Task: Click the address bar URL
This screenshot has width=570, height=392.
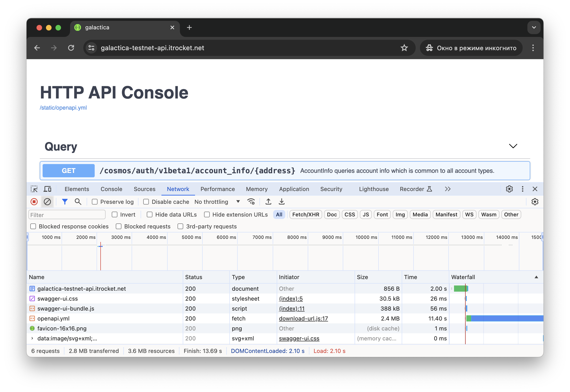Action: pyautogui.click(x=152, y=48)
